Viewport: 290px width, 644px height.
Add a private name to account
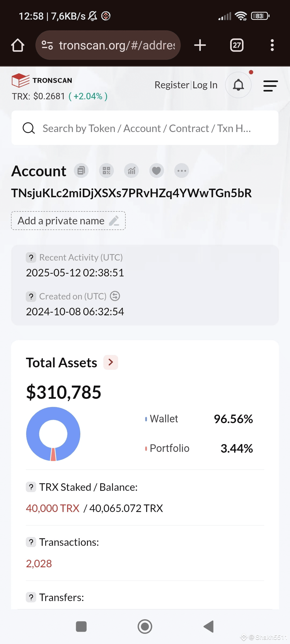click(x=68, y=221)
